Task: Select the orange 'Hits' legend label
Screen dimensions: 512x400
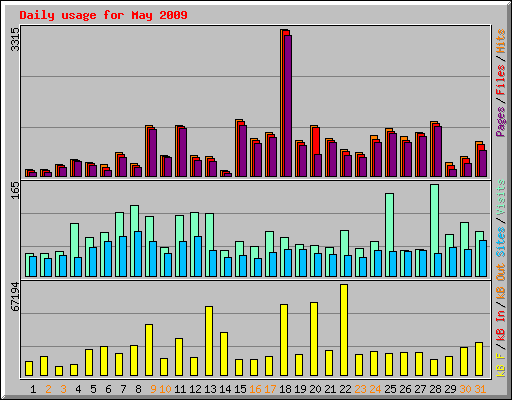Action: tap(501, 41)
